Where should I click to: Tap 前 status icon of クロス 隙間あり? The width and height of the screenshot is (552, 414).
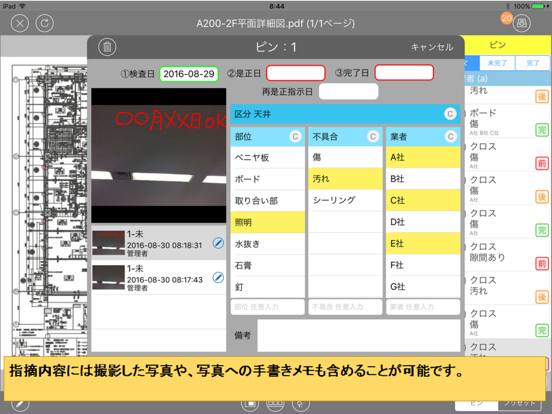[542, 263]
